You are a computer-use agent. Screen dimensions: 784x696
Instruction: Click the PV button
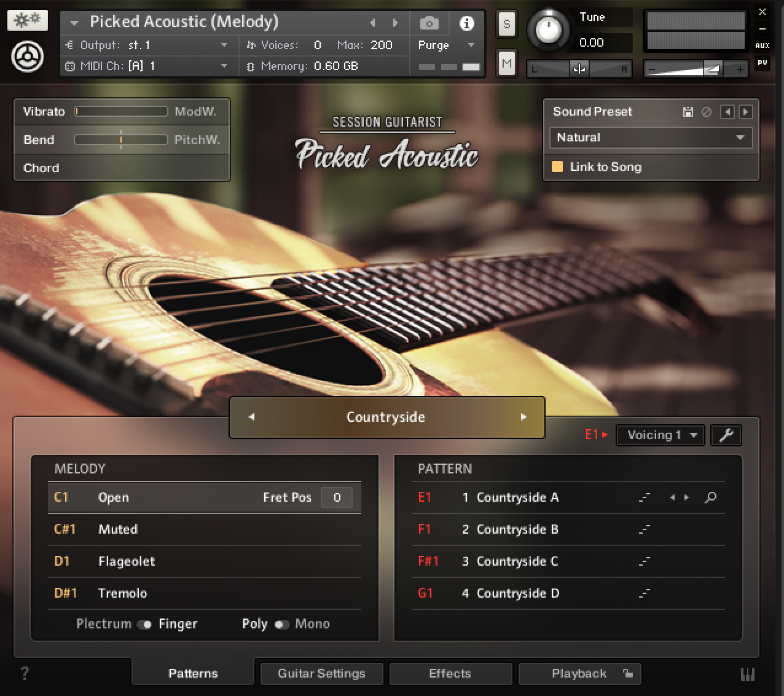click(762, 63)
